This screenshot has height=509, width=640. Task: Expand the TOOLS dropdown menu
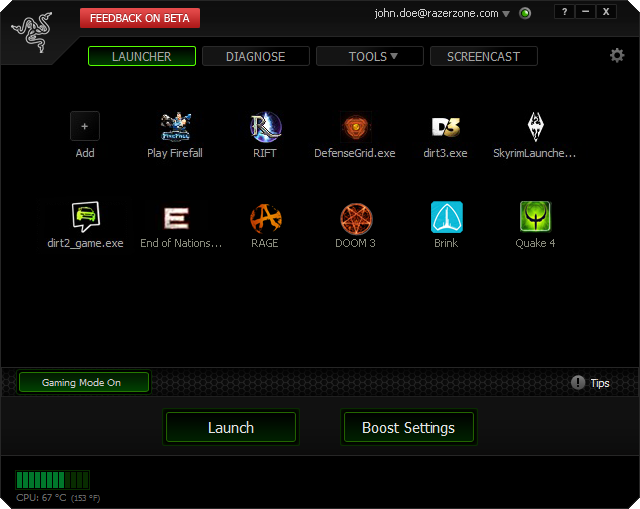click(x=370, y=56)
